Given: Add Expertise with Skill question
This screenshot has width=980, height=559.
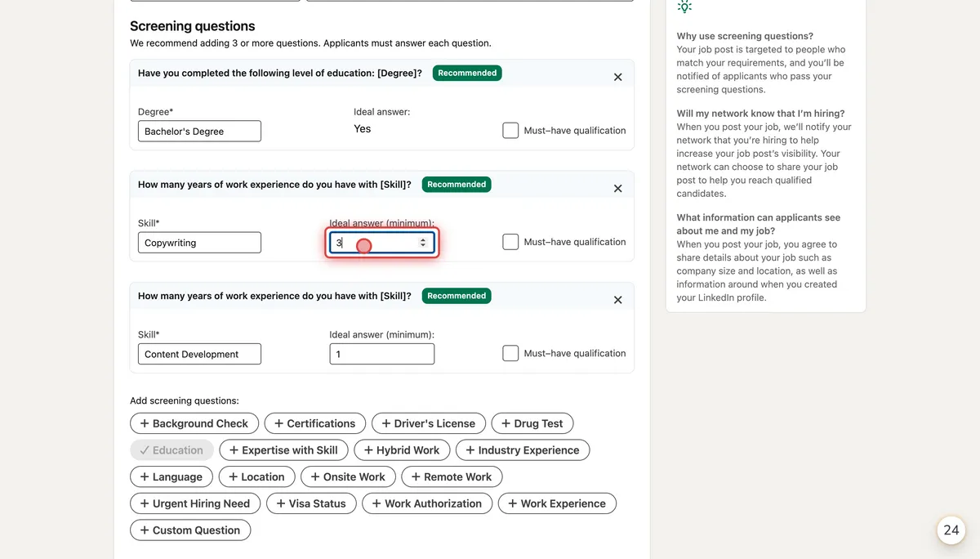Looking at the screenshot, I should pos(284,450).
